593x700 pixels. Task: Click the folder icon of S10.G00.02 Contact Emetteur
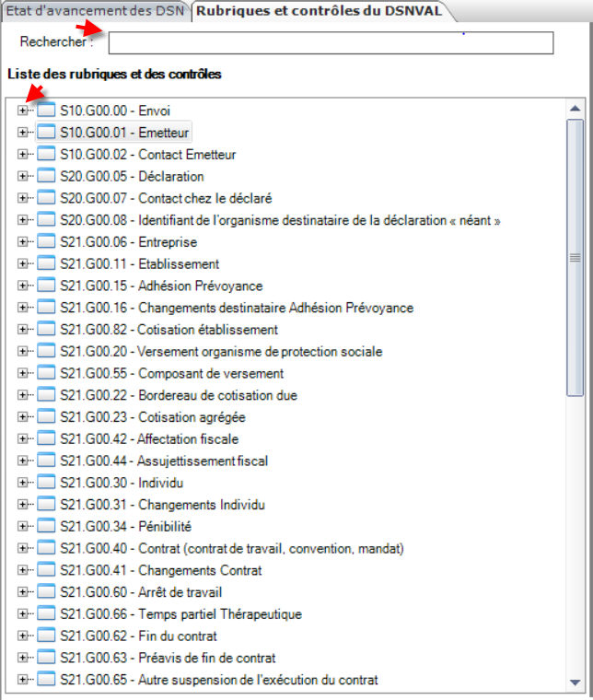tap(46, 153)
